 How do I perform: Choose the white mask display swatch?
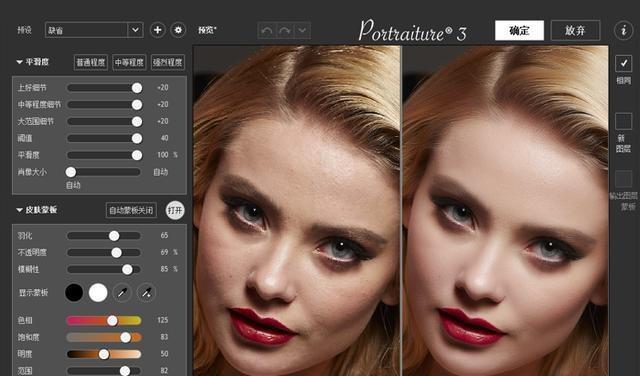pos(98,293)
